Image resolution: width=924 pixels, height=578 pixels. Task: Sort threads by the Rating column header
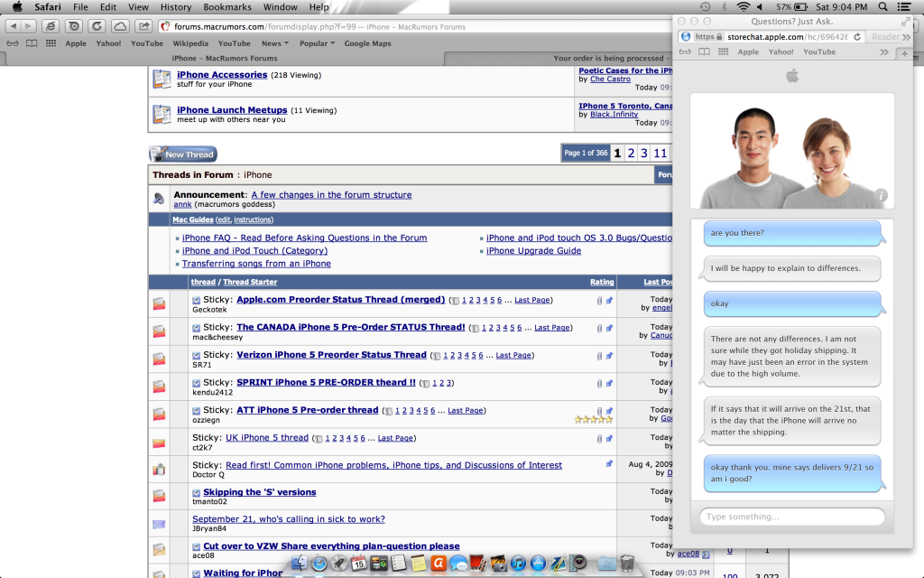click(602, 282)
